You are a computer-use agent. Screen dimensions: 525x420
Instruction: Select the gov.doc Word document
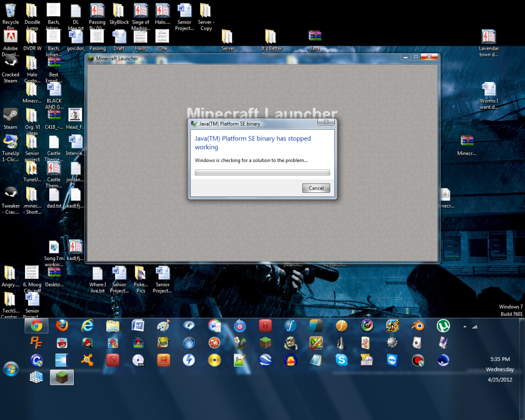(76, 41)
